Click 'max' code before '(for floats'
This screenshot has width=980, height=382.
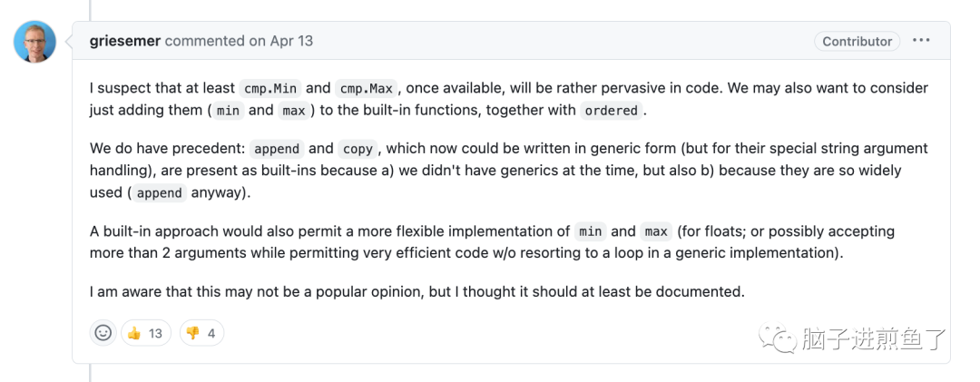(x=654, y=231)
